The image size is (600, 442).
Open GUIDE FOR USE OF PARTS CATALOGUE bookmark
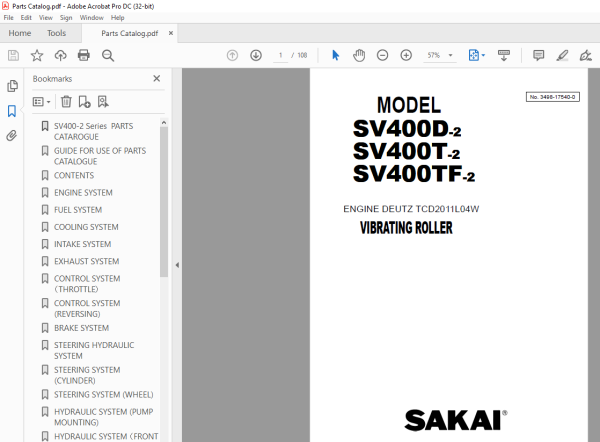100,156
